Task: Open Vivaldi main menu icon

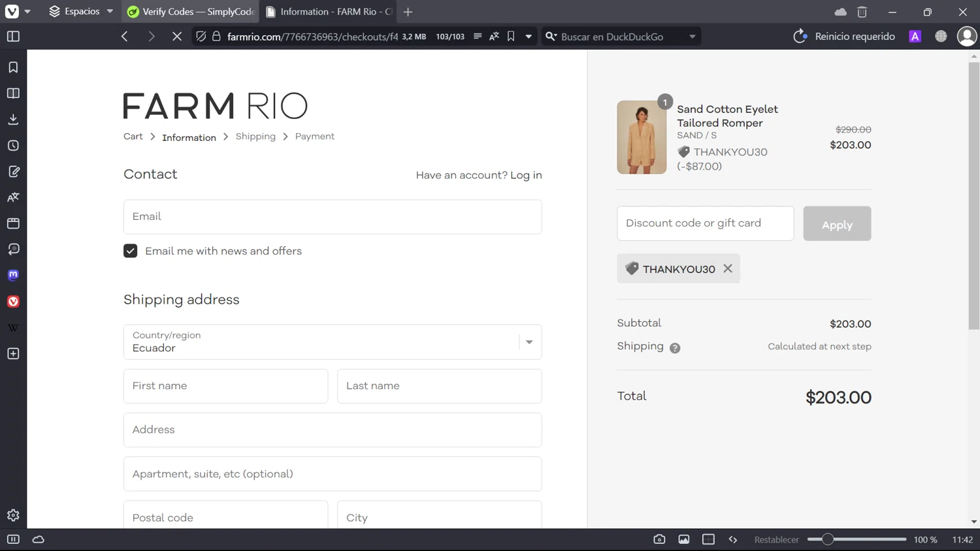Action: (12, 12)
